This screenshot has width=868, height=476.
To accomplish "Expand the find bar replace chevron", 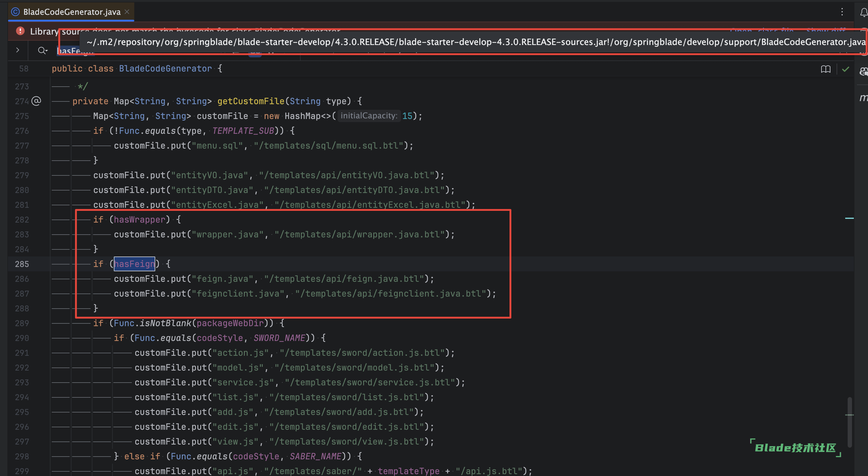I will tap(18, 50).
